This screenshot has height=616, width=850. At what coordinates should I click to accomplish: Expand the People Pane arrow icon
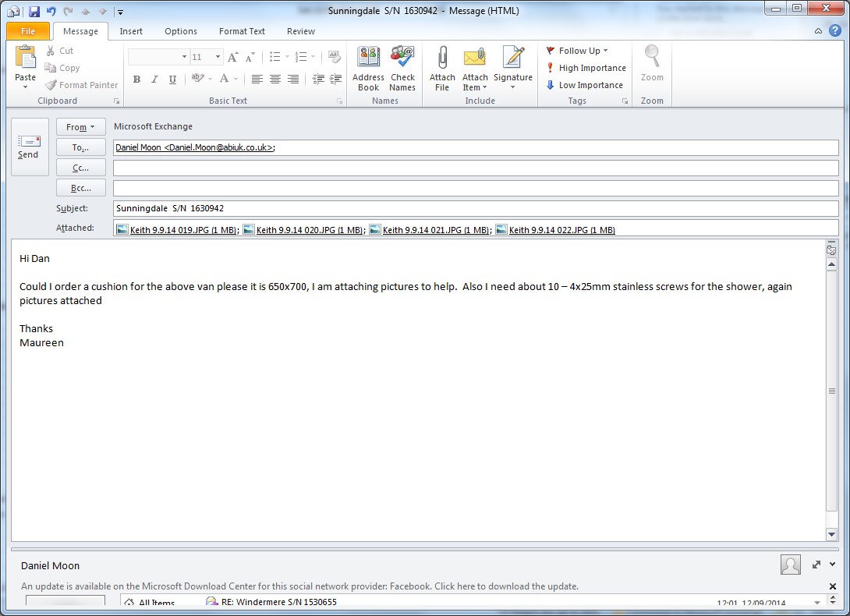[x=816, y=565]
